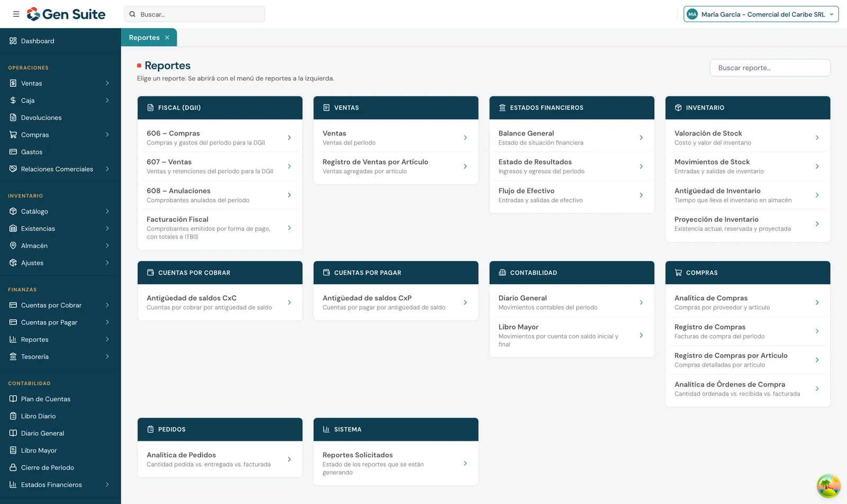
Task: Open the Balance General report
Action: coord(572,138)
